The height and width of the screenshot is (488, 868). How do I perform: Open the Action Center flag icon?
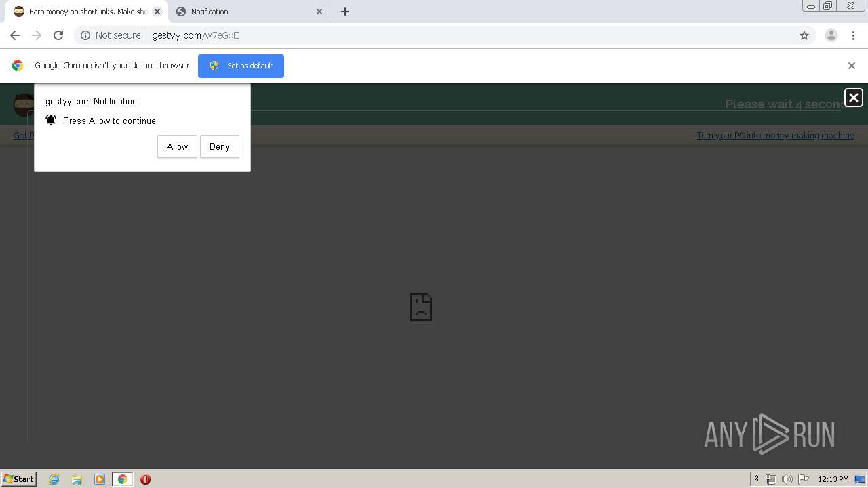tap(804, 479)
